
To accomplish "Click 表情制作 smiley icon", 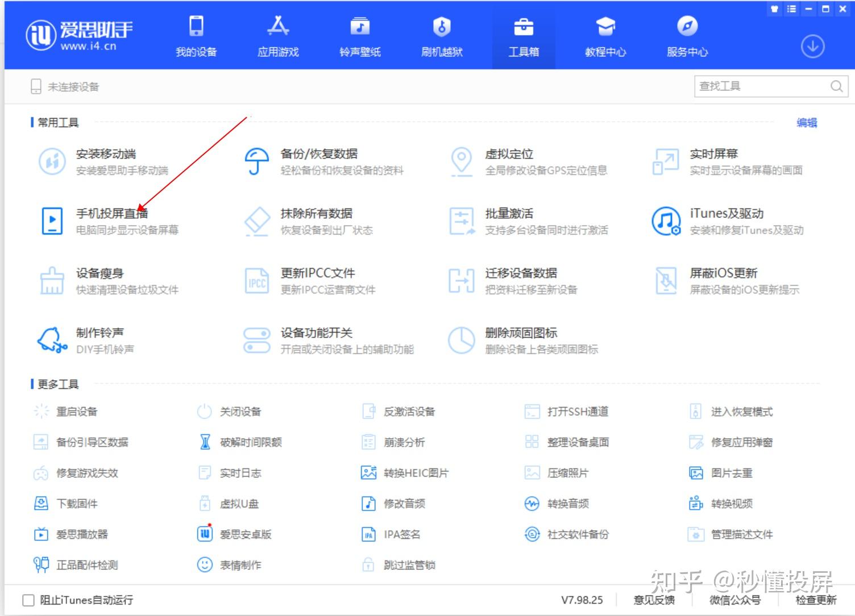I will click(x=205, y=565).
